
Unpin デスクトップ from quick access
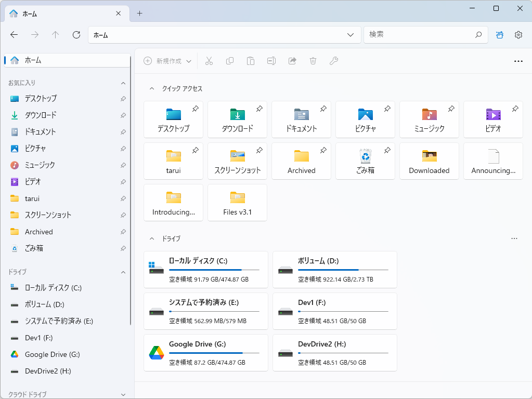[x=196, y=109]
